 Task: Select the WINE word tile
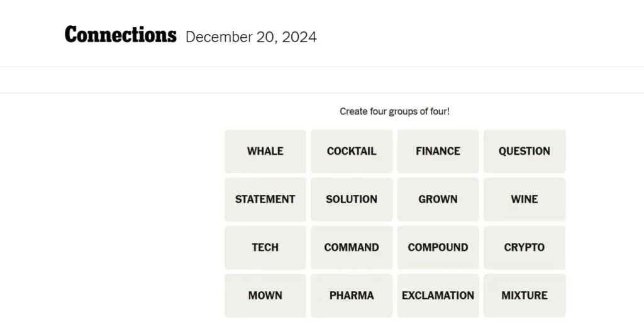524,199
